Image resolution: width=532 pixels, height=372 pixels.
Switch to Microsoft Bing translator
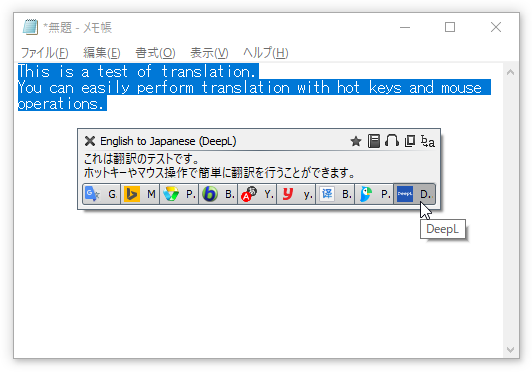click(140, 194)
